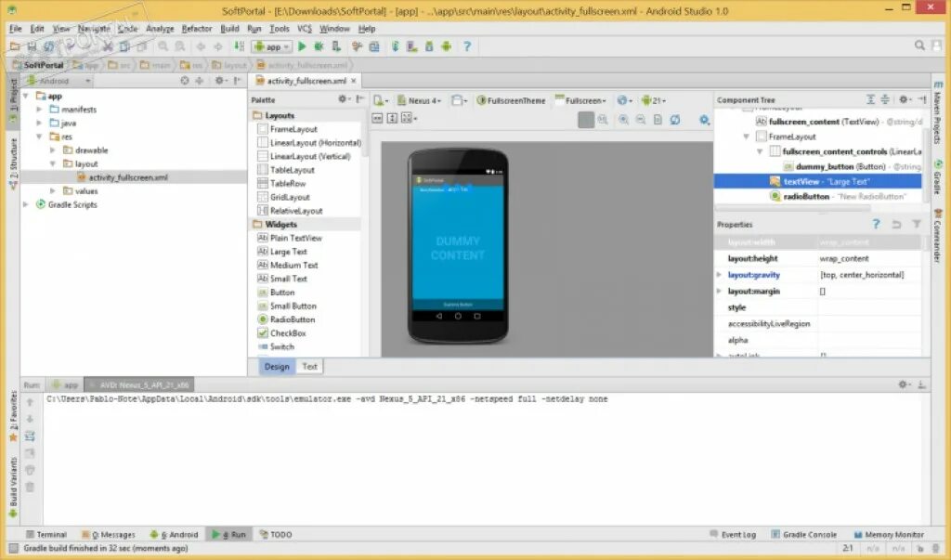
Task: Open the AVD Manager icon
Action: coord(412,46)
